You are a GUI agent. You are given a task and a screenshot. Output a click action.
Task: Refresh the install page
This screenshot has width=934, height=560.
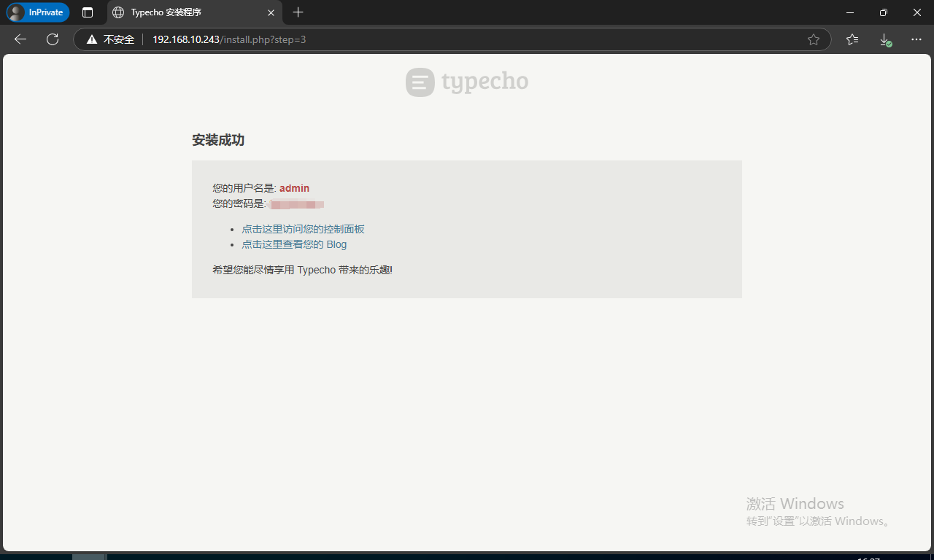(53, 39)
